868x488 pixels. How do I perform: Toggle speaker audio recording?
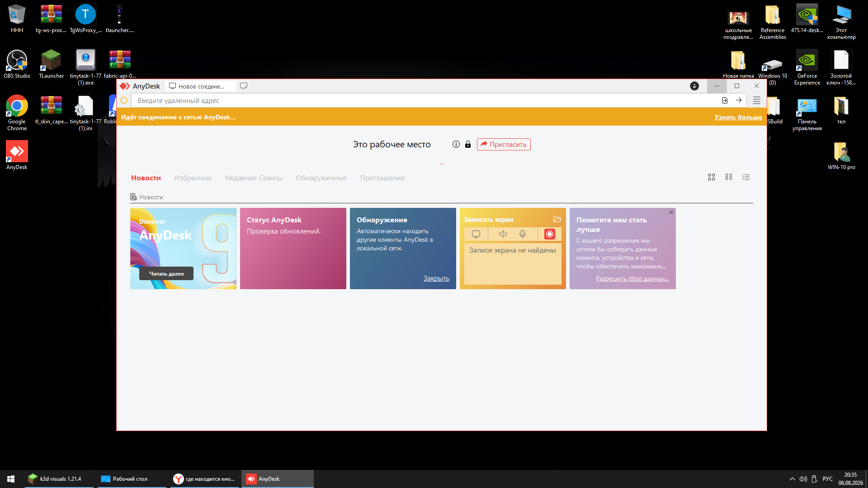click(x=503, y=234)
